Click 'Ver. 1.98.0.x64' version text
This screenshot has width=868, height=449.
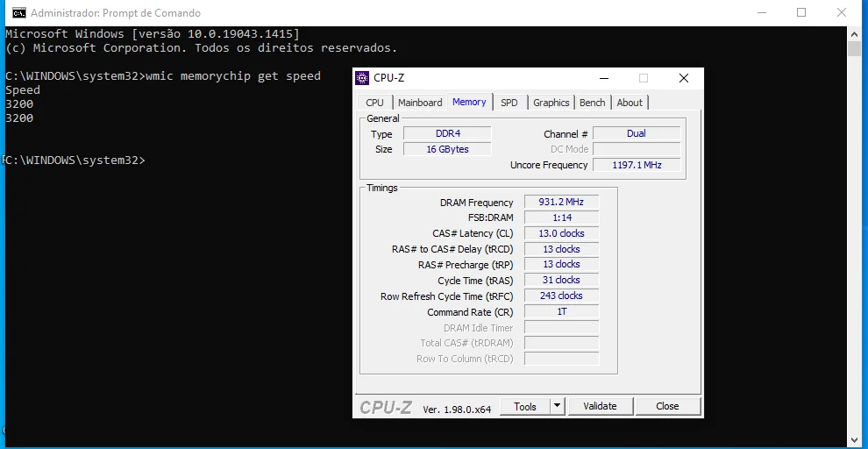click(457, 410)
